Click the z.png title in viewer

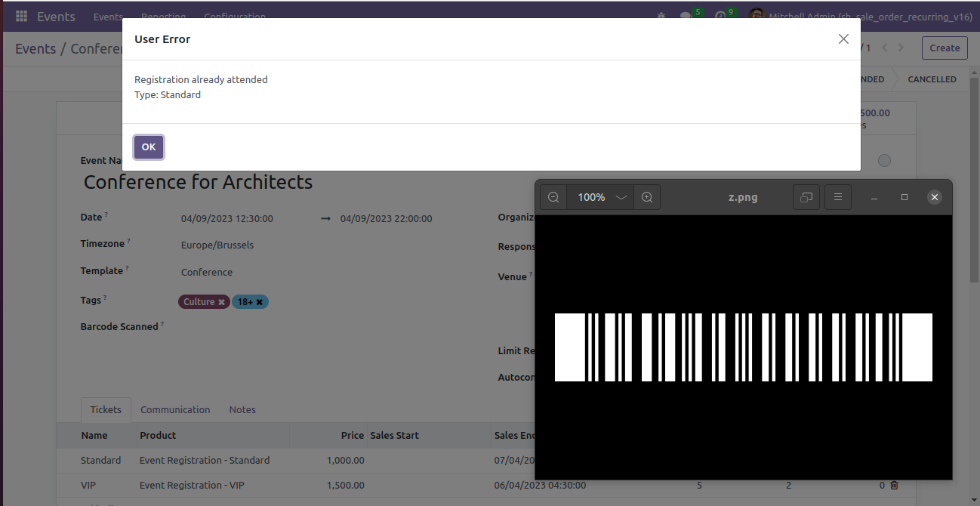click(x=743, y=197)
